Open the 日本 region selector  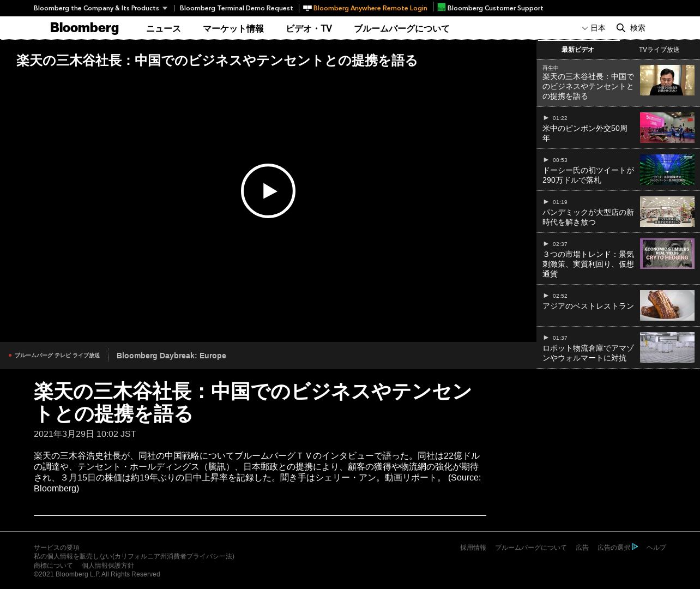coord(594,28)
